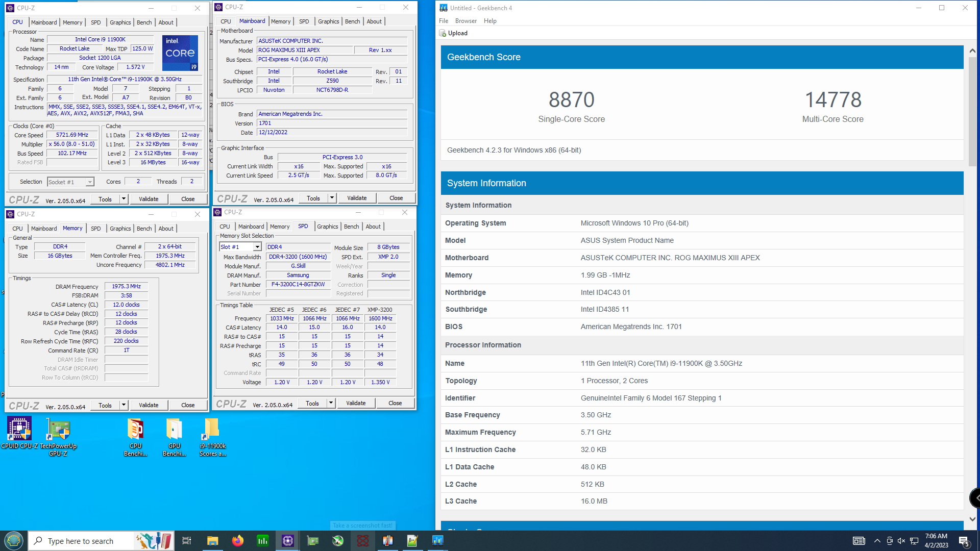Image resolution: width=980 pixels, height=551 pixels.
Task: Open the File menu in Geekbench
Action: point(444,21)
